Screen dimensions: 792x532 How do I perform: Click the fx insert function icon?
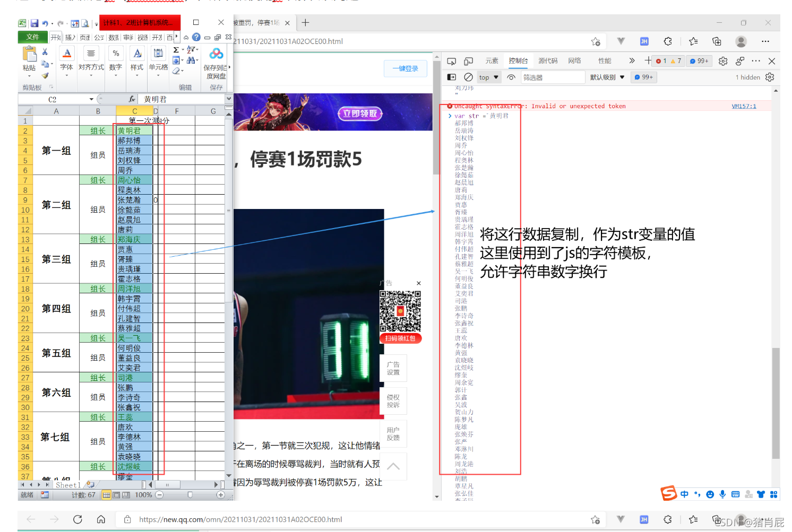[x=132, y=99]
